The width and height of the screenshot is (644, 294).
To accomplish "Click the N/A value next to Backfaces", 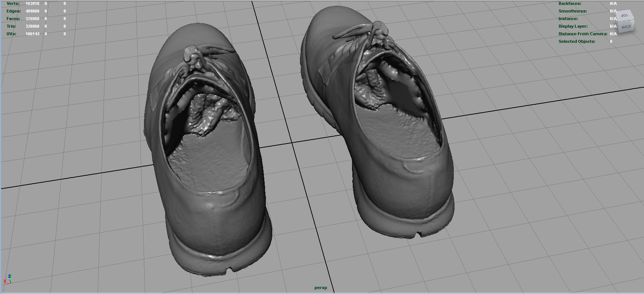I will (613, 3).
